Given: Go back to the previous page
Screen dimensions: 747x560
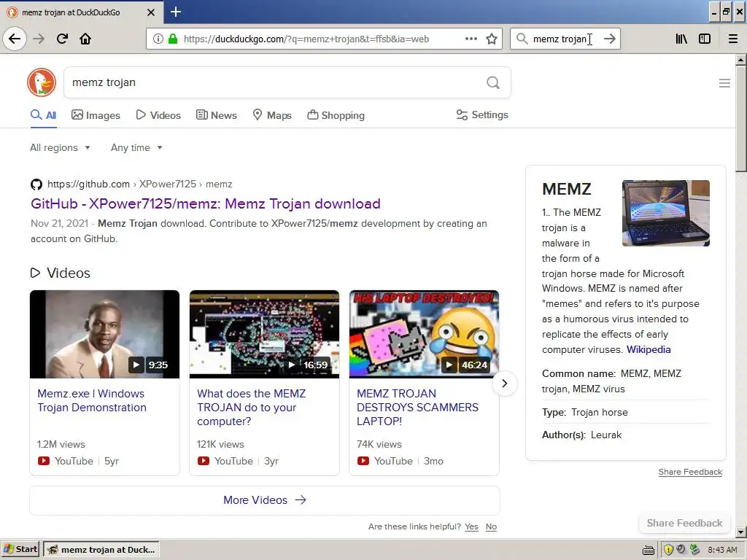Looking at the screenshot, I should pos(15,39).
